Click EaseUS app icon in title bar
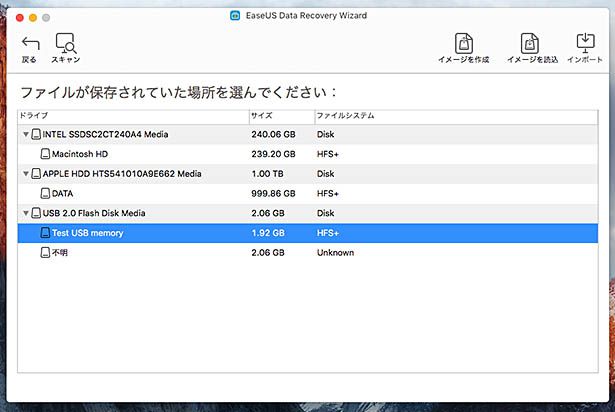This screenshot has width=615, height=412. (x=235, y=16)
